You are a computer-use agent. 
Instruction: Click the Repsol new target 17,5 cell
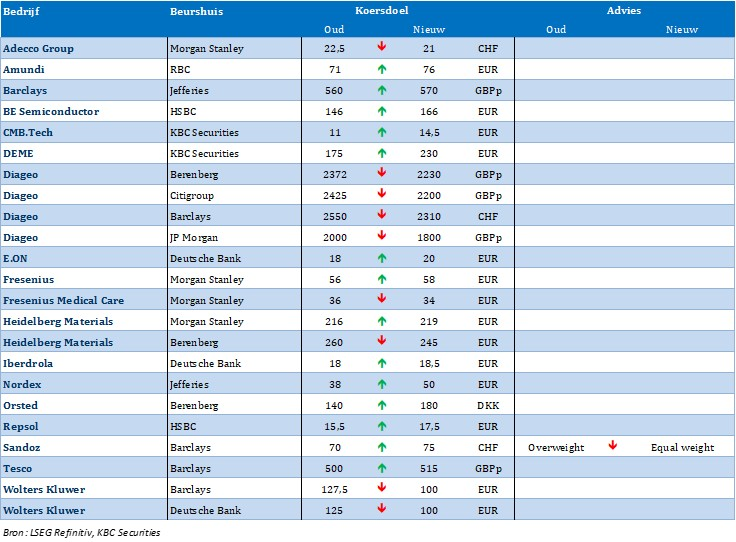click(x=429, y=426)
